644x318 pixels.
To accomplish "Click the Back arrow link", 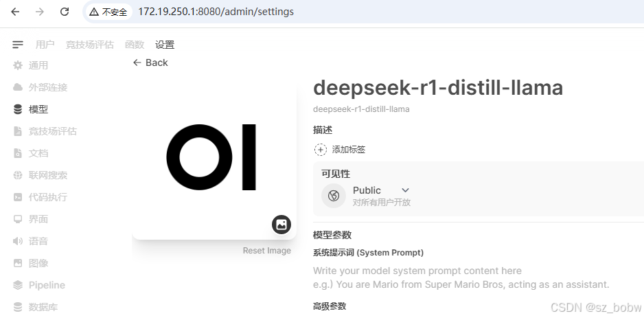I will tap(150, 63).
